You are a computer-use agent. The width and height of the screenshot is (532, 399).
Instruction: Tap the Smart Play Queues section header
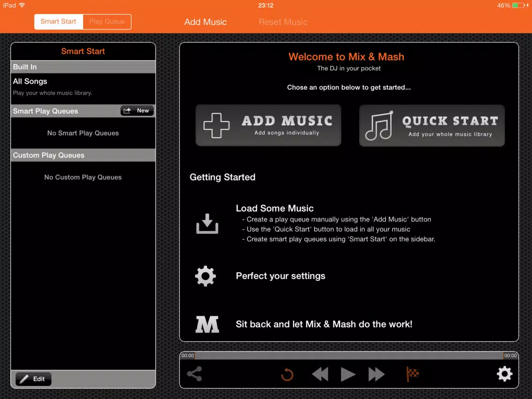[x=83, y=111]
